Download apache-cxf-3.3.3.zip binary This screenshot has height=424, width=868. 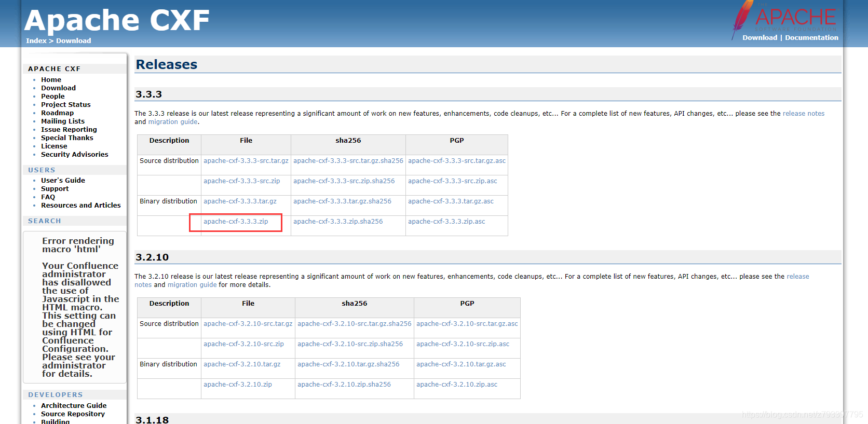coord(236,222)
